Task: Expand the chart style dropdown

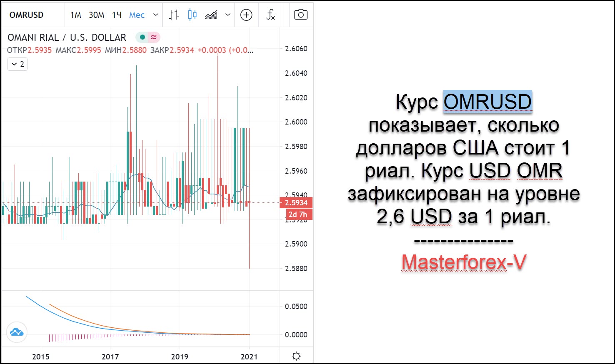Action: coord(228,15)
